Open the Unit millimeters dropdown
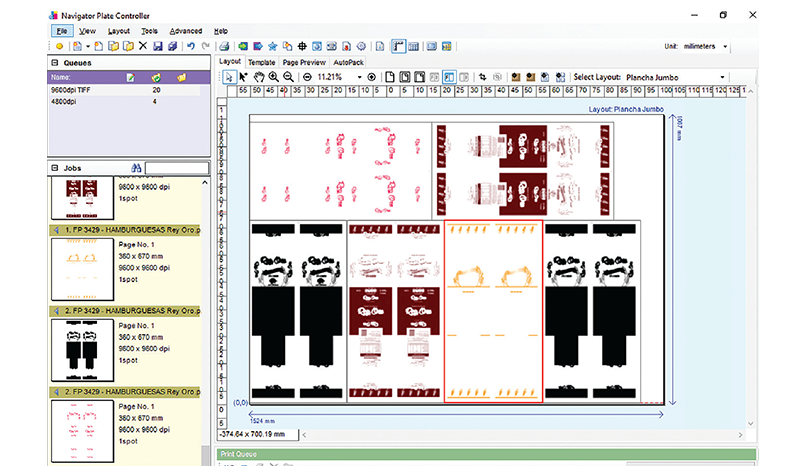The width and height of the screenshot is (800, 470). pos(725,46)
